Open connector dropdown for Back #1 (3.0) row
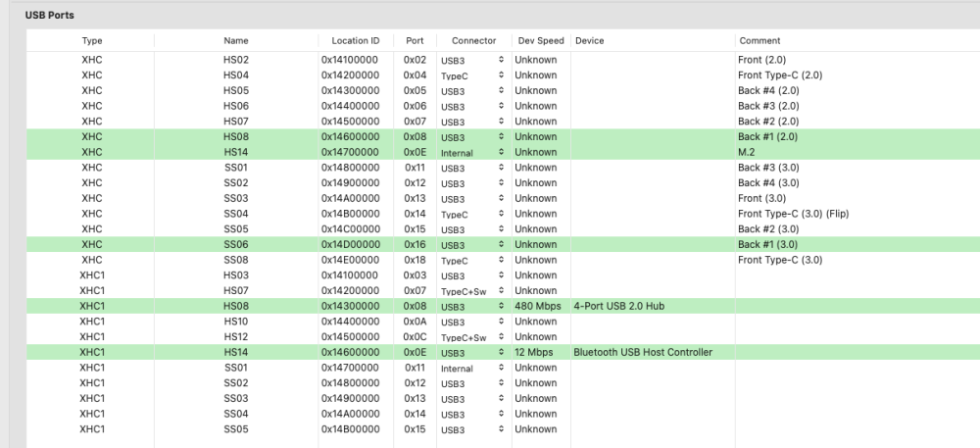 (473, 245)
